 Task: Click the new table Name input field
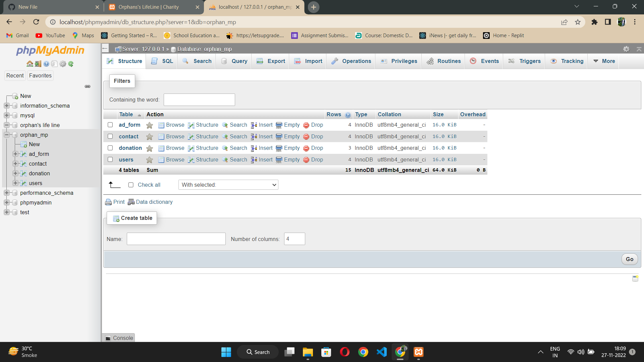(x=176, y=239)
